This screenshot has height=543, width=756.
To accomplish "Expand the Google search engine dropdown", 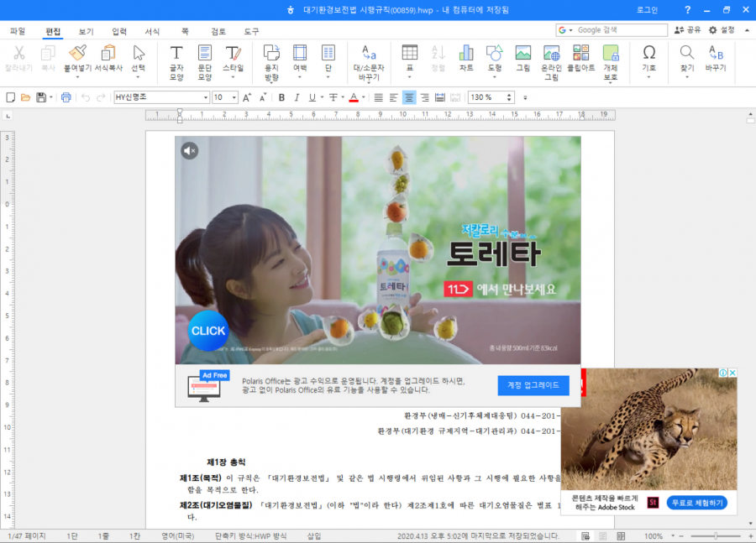I will 571,30.
